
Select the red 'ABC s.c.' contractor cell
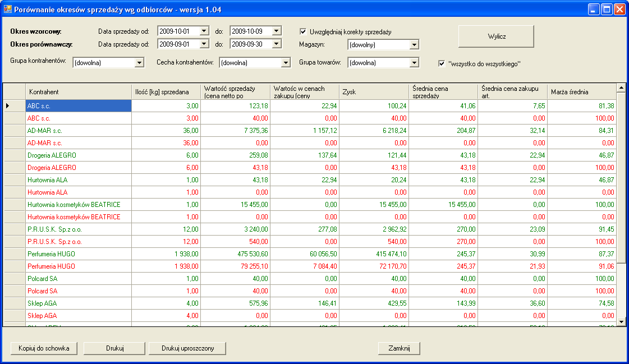79,118
